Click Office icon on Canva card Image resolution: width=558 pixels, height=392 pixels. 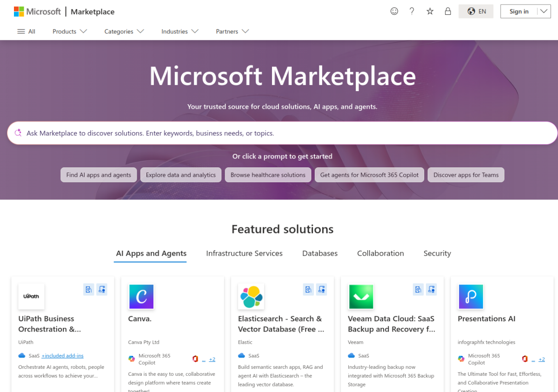point(195,359)
